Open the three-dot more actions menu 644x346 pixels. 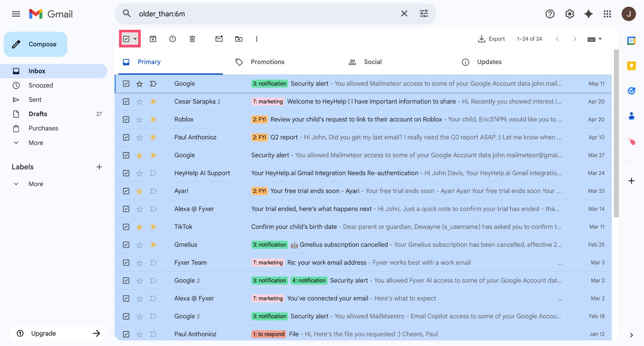click(256, 39)
